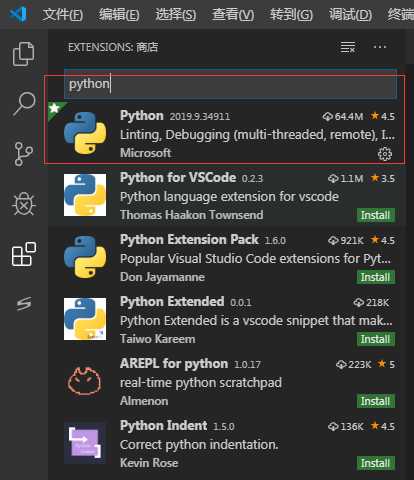Click the 64.4M download count
The width and height of the screenshot is (414, 480).
point(343,116)
